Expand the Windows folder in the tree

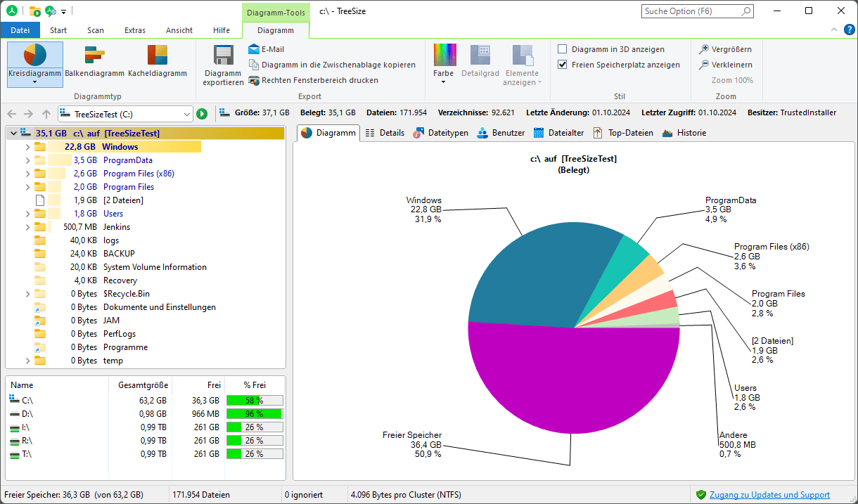coord(27,146)
